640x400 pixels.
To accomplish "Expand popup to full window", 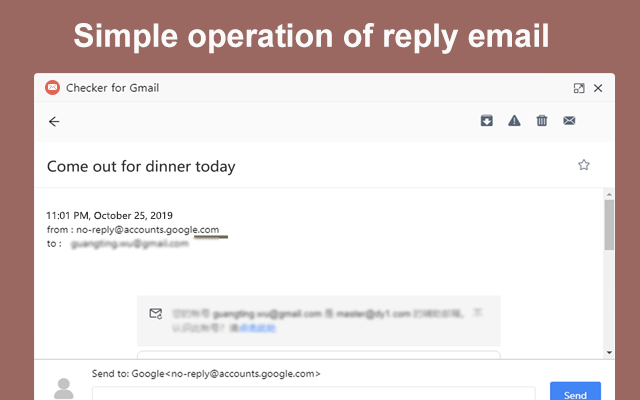I will point(579,88).
